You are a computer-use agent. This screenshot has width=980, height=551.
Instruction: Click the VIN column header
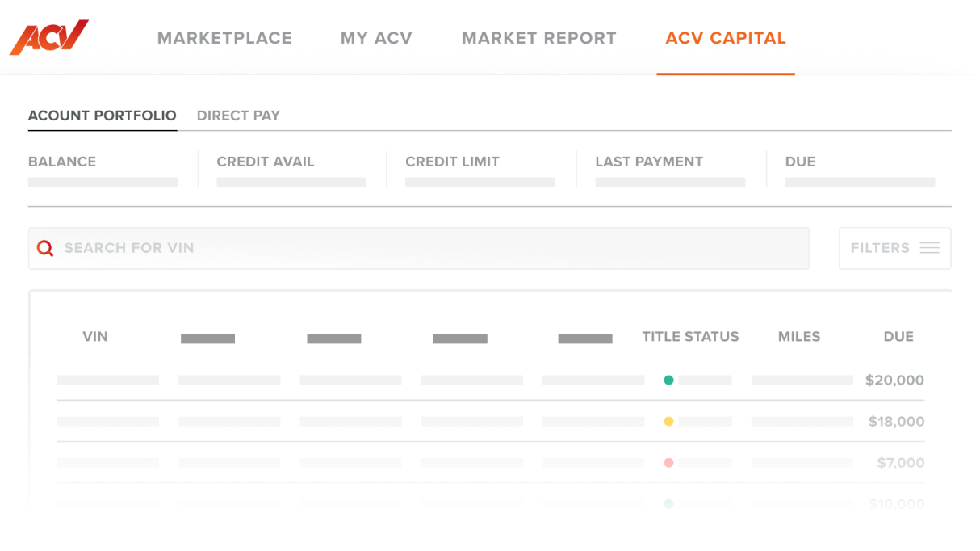click(95, 337)
